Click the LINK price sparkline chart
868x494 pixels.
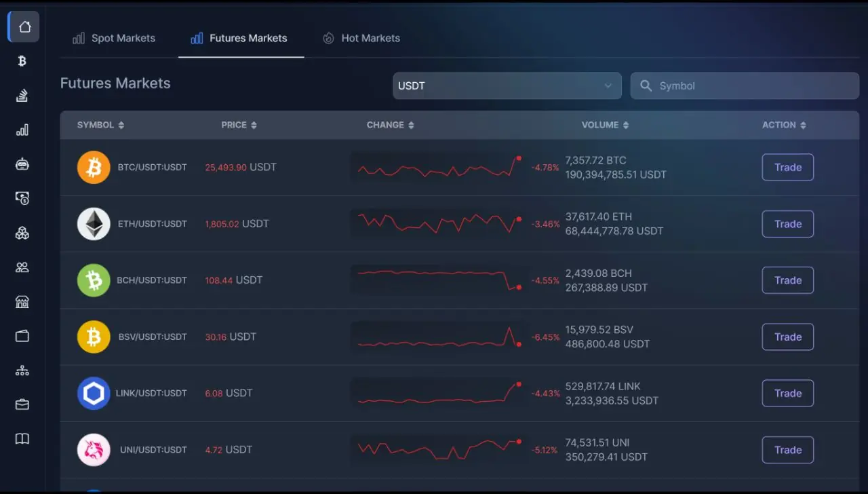[x=439, y=393]
